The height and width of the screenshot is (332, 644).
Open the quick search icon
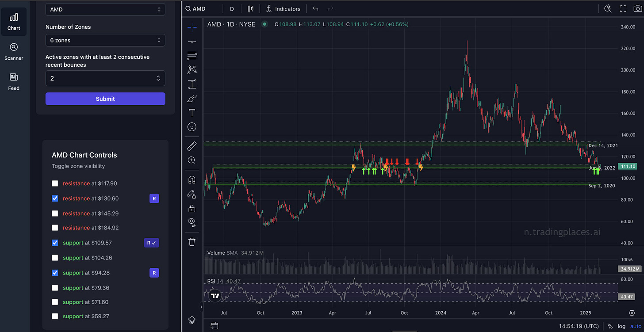608,9
